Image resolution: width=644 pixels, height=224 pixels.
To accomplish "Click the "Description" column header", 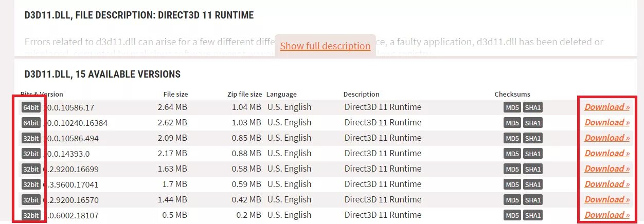I will [362, 94].
